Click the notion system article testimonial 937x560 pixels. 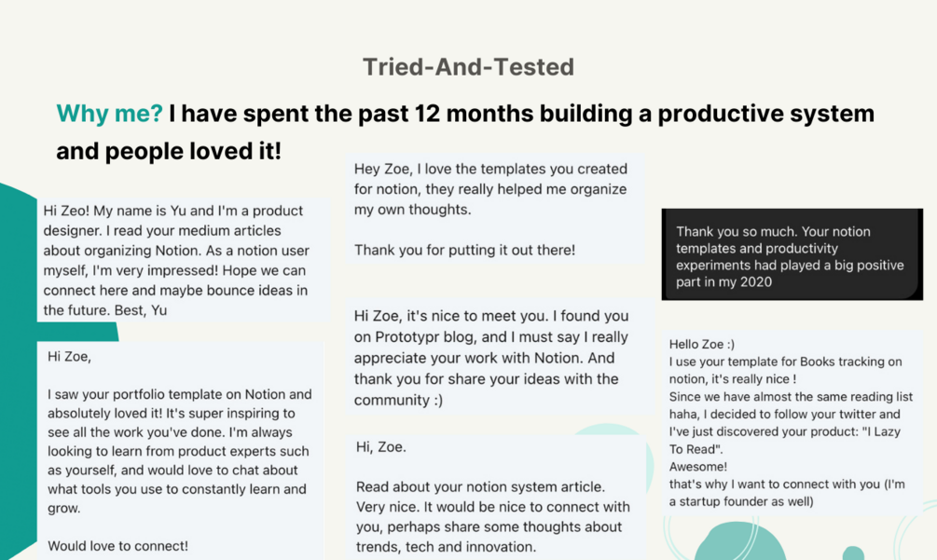point(494,496)
